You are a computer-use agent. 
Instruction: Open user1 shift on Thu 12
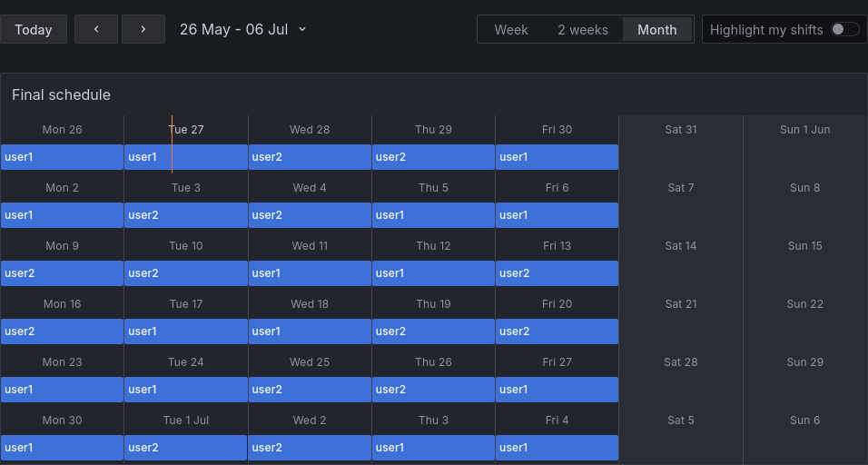[433, 273]
